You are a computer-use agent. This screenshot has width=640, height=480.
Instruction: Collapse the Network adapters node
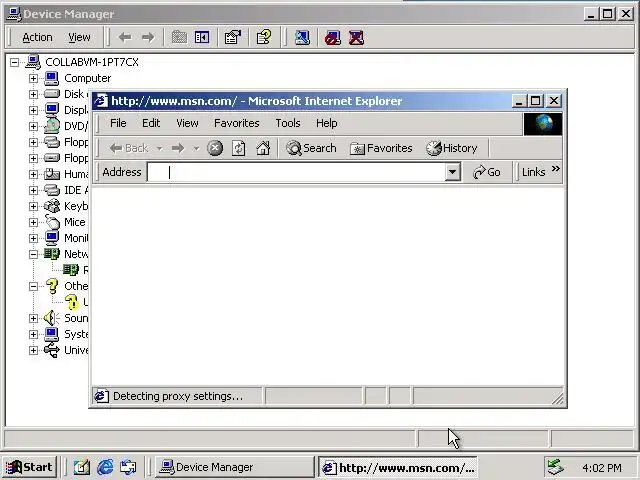click(x=33, y=254)
